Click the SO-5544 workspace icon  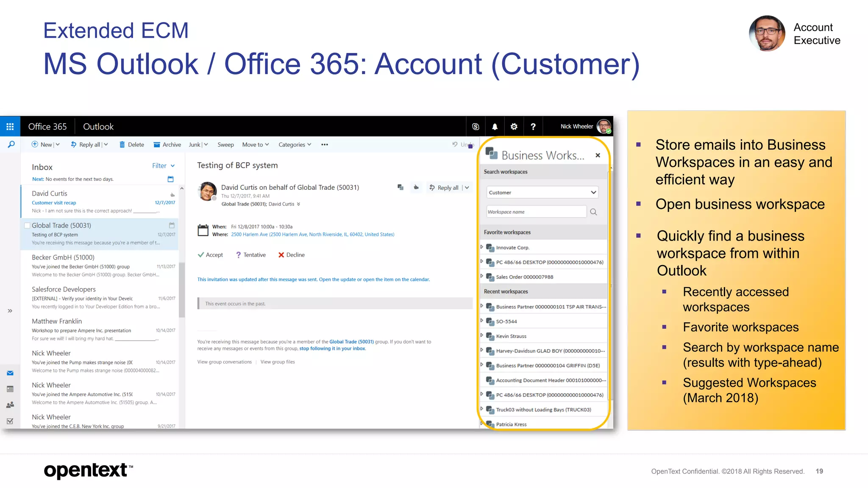pos(490,322)
